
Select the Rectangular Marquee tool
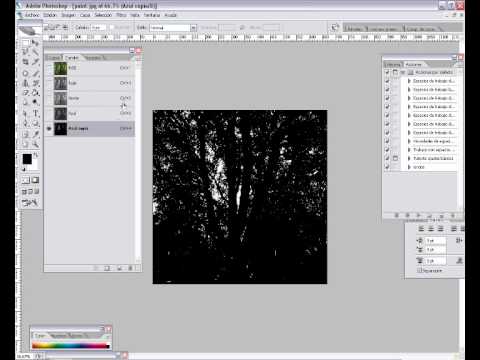(x=26, y=43)
